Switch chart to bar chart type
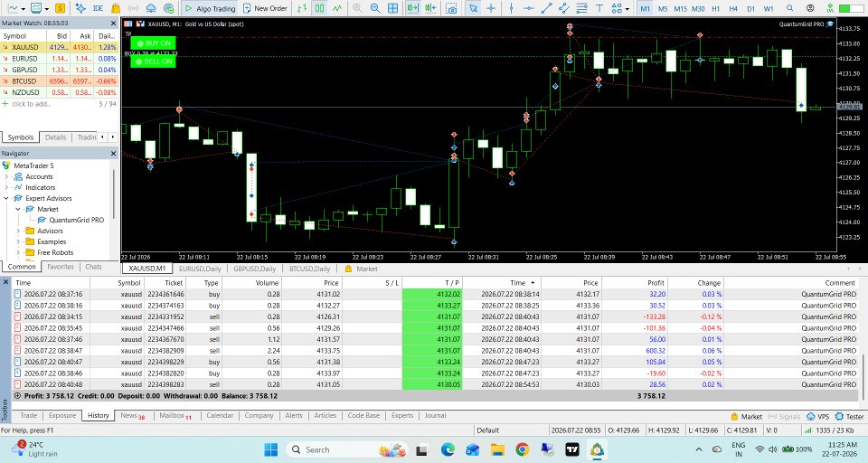 (302, 8)
